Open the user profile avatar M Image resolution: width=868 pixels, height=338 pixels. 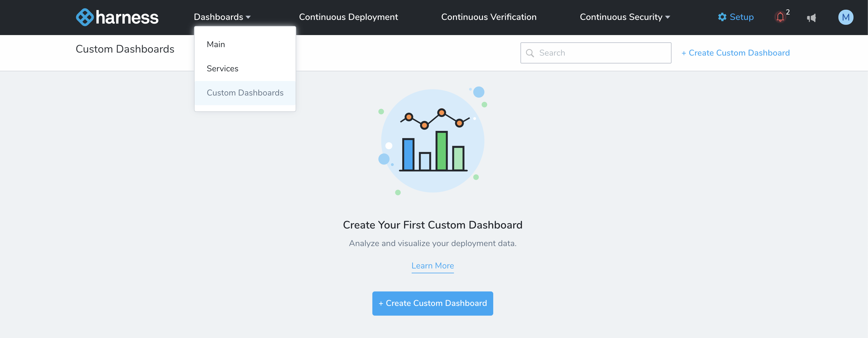point(845,17)
